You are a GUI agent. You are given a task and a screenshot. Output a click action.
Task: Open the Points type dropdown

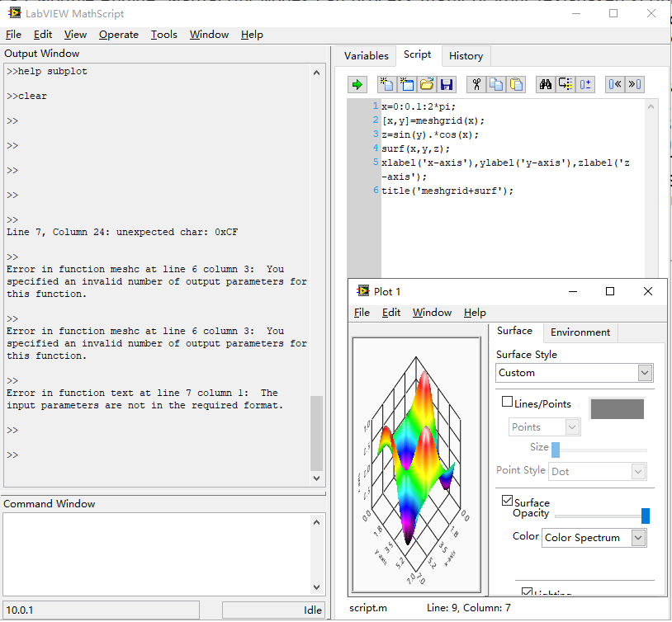coord(544,427)
